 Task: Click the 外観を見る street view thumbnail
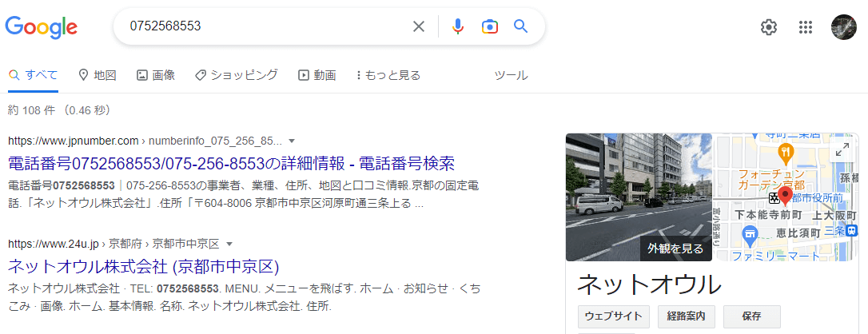(x=639, y=197)
